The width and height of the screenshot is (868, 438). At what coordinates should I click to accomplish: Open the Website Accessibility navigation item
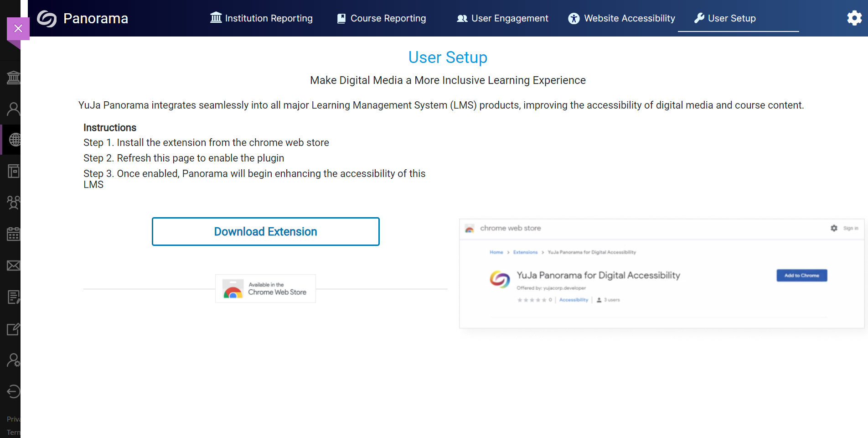(x=621, y=18)
